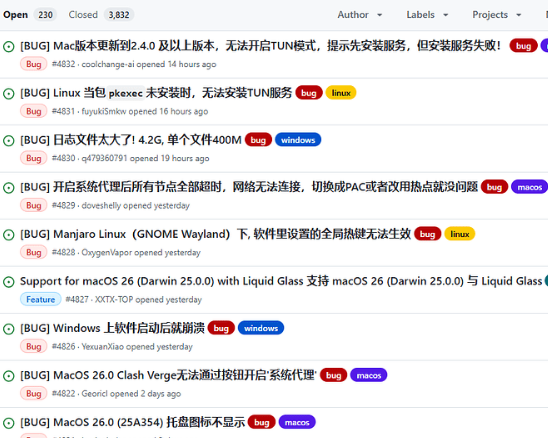Click open-issue icon for 日志文件太大了 issue
This screenshot has width=548, height=438.
(9, 141)
